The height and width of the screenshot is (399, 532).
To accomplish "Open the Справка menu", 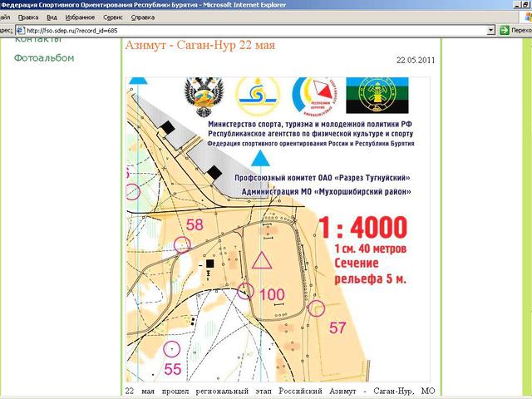I will coord(143,17).
